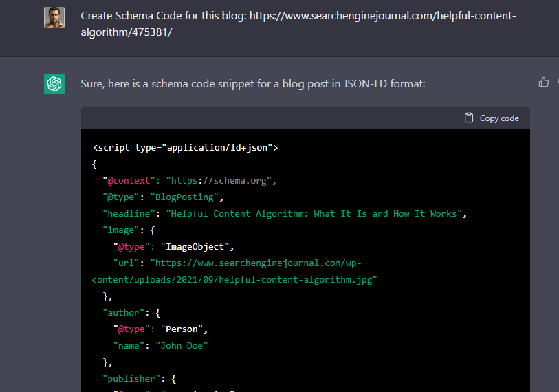The image size is (559, 392).
Task: Click the ChatGPT logo avatar icon
Action: 54,84
